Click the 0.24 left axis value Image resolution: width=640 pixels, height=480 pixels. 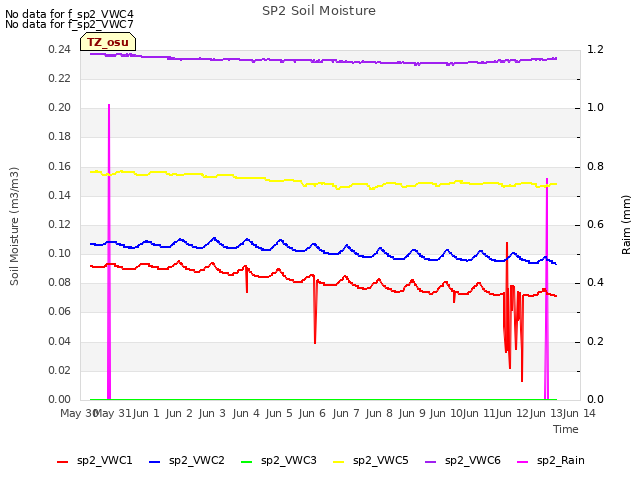click(59, 49)
